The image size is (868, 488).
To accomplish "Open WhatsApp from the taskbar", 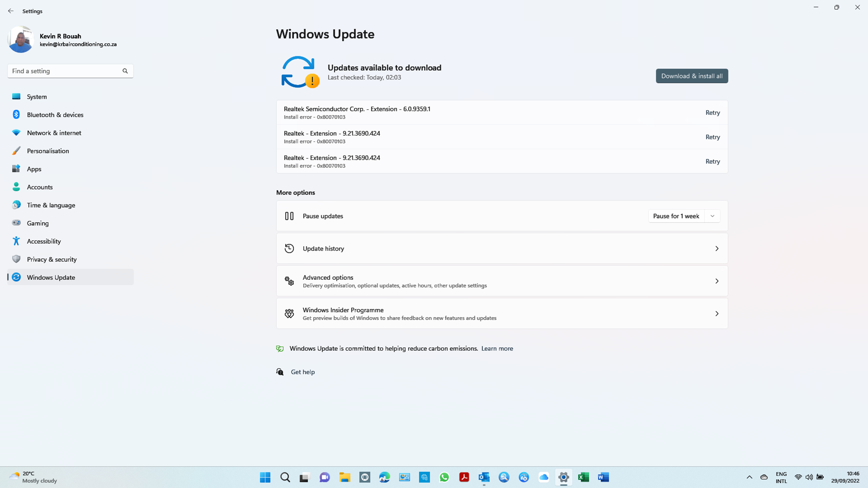I will [444, 477].
